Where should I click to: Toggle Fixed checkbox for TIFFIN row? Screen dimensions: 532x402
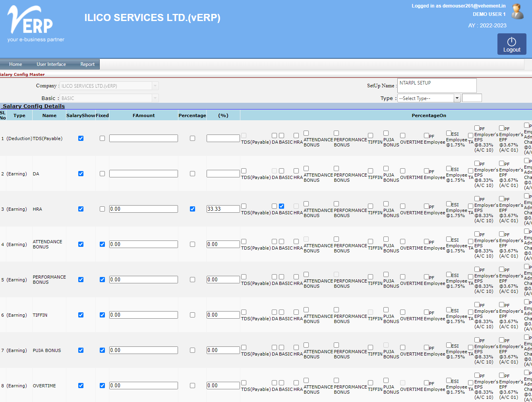(102, 315)
